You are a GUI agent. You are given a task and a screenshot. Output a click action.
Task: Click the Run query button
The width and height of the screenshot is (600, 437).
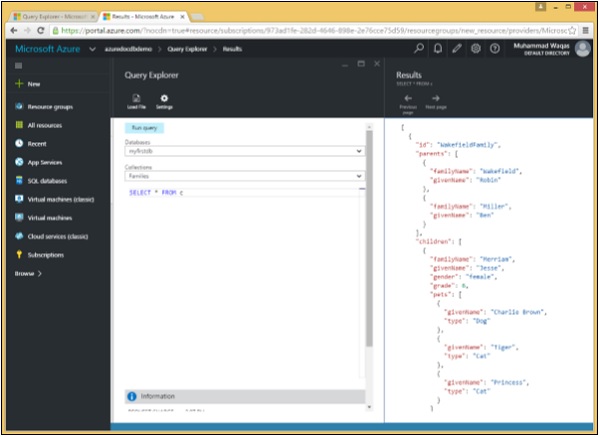[144, 128]
